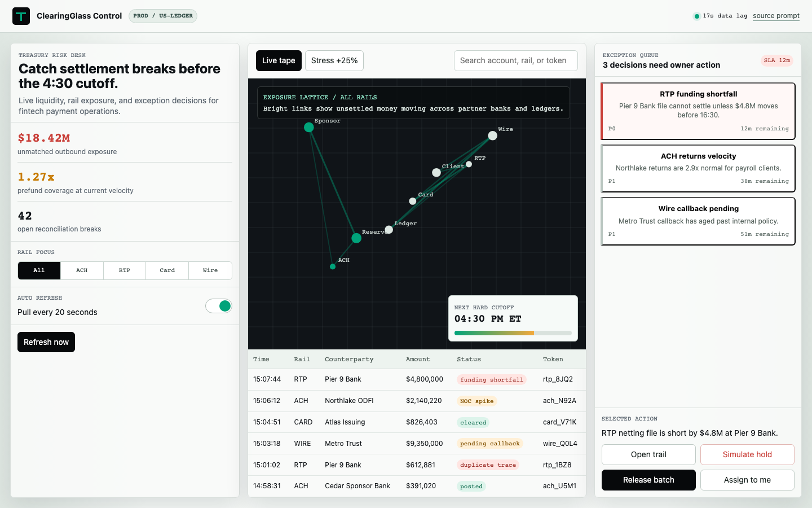Click the Metro Trust counterparty cell
This screenshot has width=812, height=508.
click(x=343, y=444)
